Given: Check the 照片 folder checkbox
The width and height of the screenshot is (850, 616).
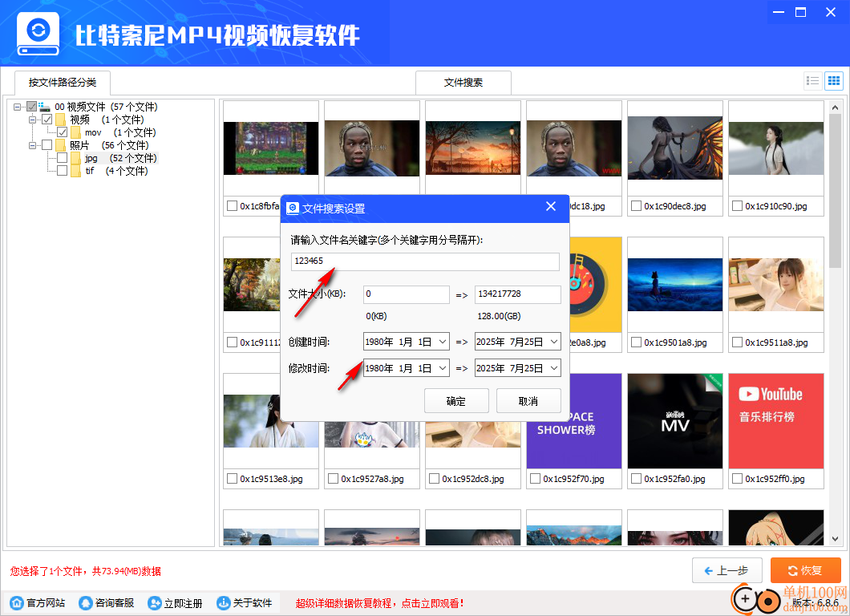Looking at the screenshot, I should tap(47, 145).
